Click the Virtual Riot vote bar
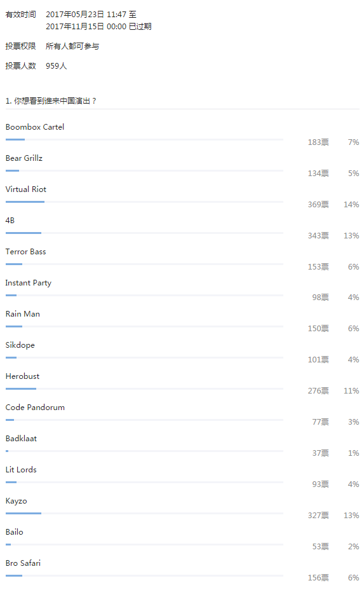364x590 pixels. 144,202
